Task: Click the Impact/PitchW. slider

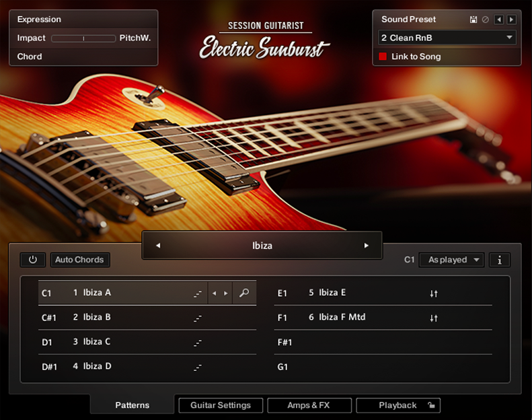Action: [x=83, y=38]
